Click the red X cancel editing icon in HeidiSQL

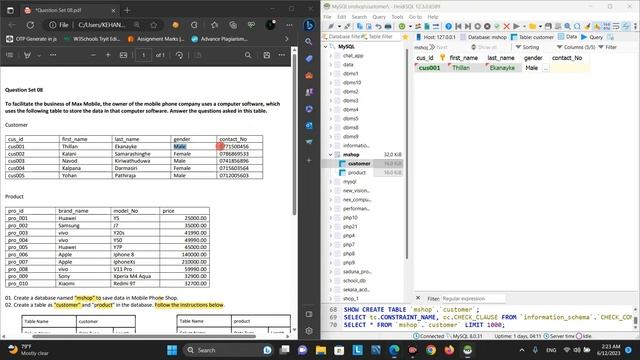click(x=507, y=26)
